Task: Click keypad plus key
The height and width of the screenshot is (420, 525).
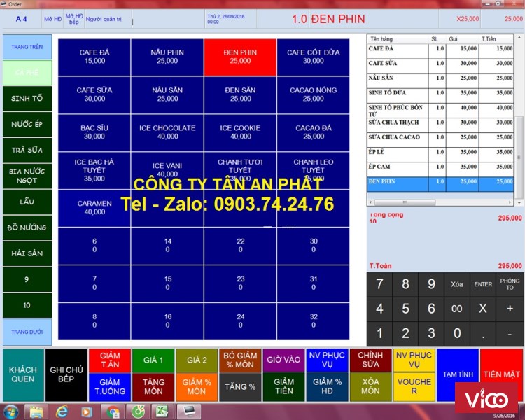Action: (510, 309)
